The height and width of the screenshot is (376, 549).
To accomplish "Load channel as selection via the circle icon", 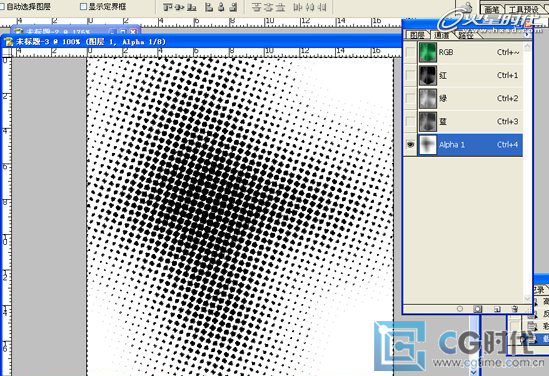I will coord(460,309).
